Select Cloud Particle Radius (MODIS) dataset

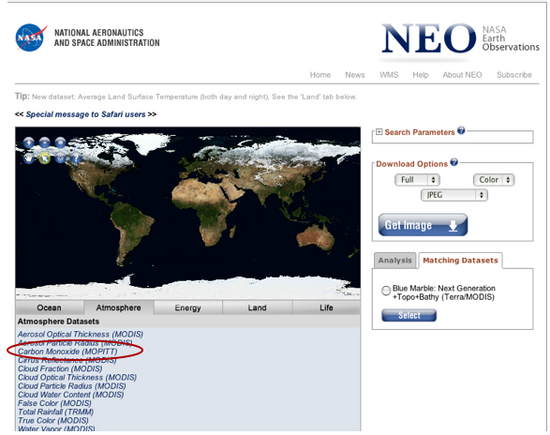[x=72, y=386]
